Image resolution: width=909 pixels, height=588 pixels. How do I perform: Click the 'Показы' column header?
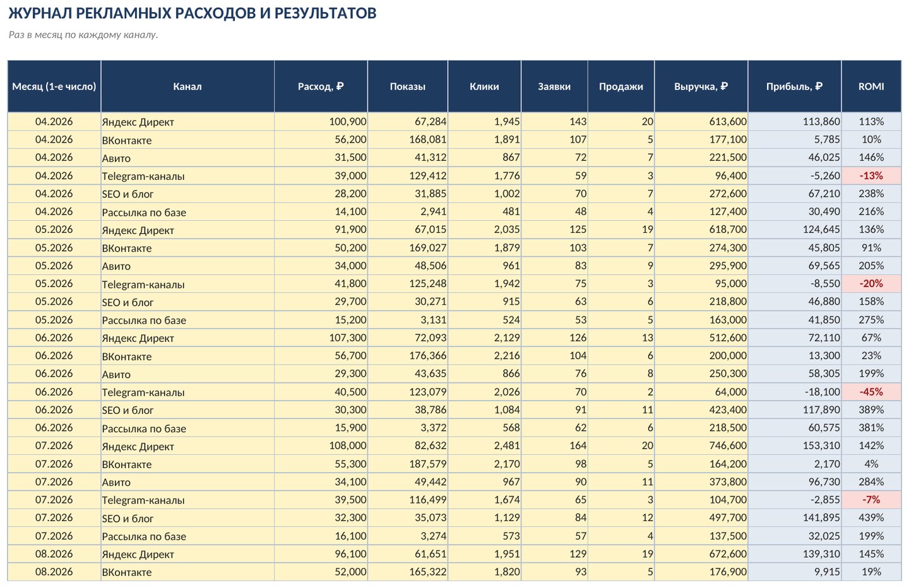[408, 86]
